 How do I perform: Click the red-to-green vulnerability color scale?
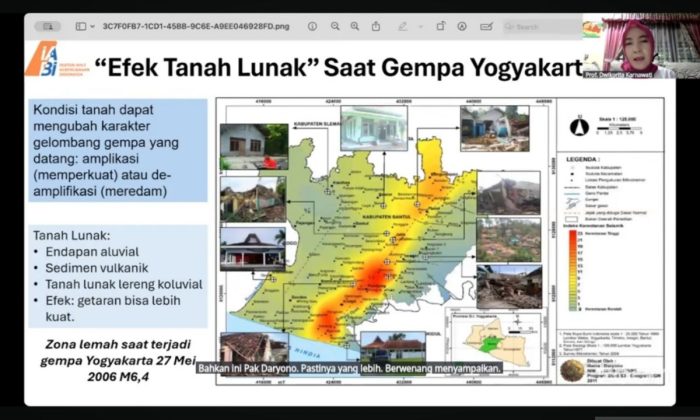click(572, 270)
